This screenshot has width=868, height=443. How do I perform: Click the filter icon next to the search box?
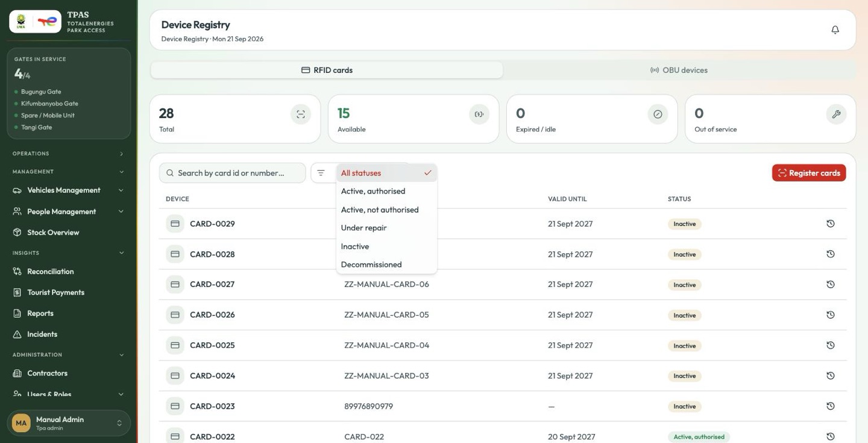point(321,173)
